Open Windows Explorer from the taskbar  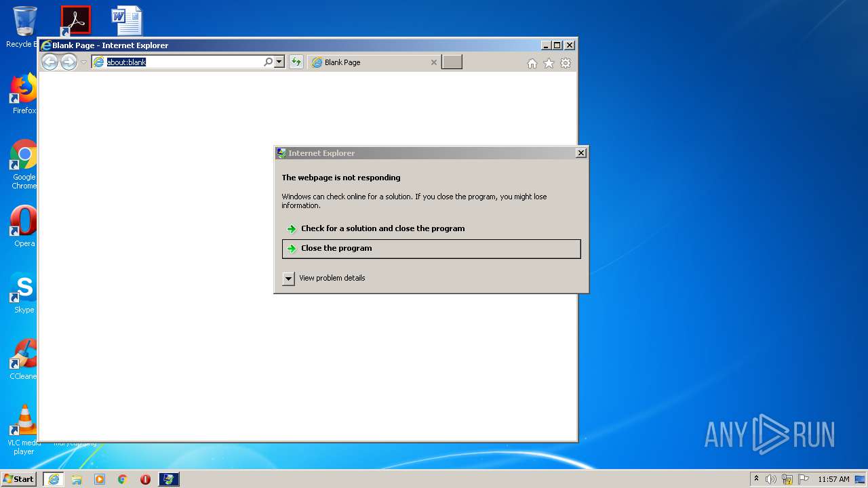pos(77,479)
